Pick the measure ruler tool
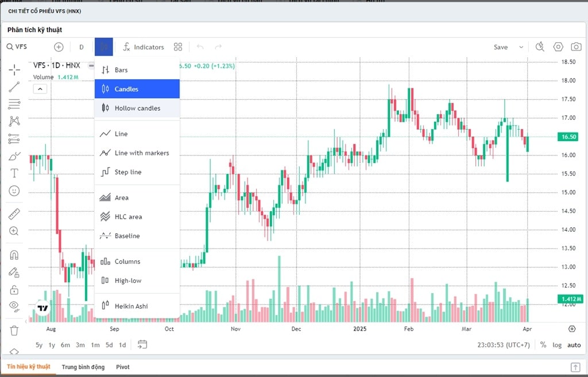Viewport: 588px width, 377px height. tap(14, 214)
